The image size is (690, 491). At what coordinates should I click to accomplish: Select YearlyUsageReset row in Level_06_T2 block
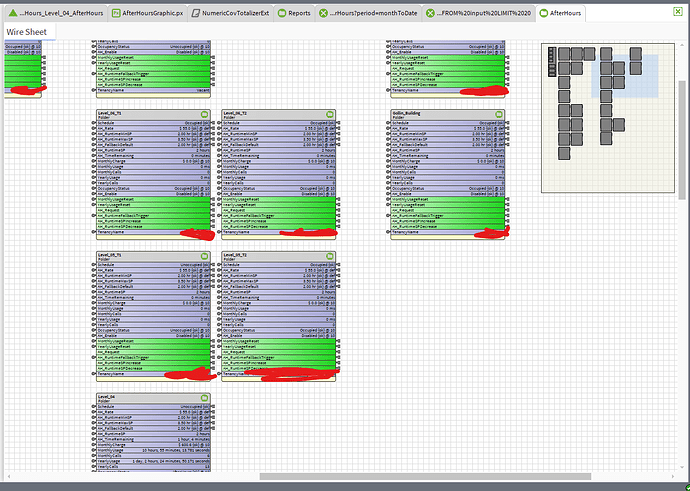click(x=279, y=205)
